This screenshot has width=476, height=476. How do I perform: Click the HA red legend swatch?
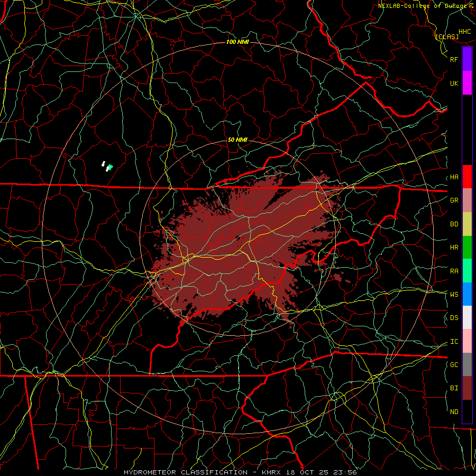[x=467, y=177]
